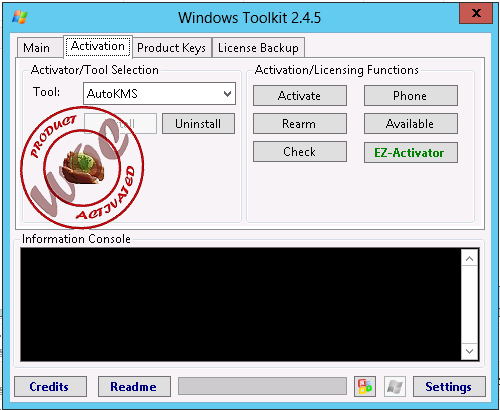Click the Phone activation button

pyautogui.click(x=411, y=96)
